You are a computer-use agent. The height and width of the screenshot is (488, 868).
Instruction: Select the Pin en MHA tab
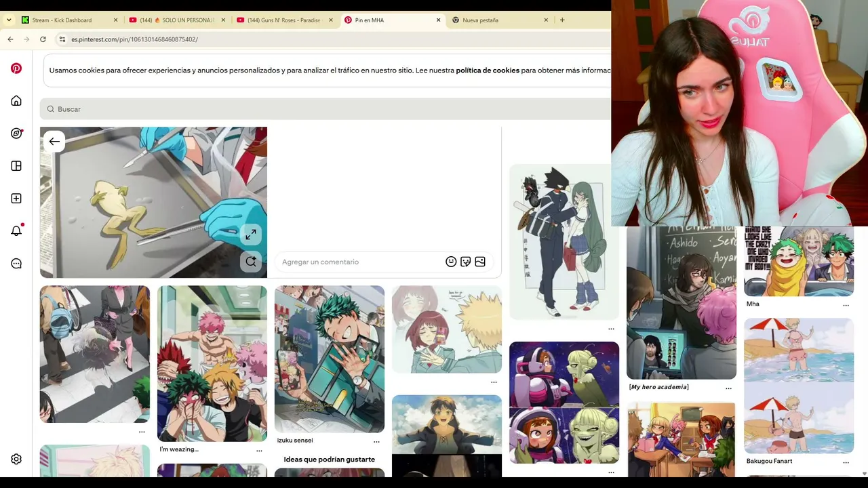[392, 20]
